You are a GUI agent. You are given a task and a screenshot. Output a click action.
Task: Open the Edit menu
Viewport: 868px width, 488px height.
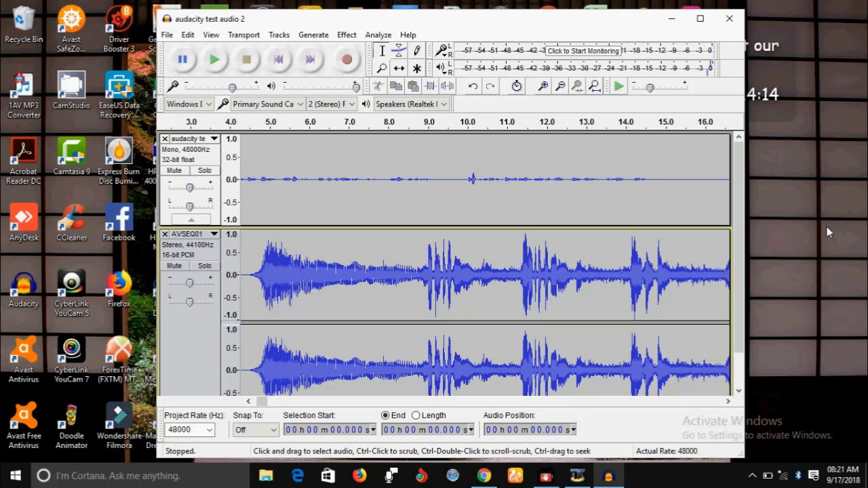188,35
